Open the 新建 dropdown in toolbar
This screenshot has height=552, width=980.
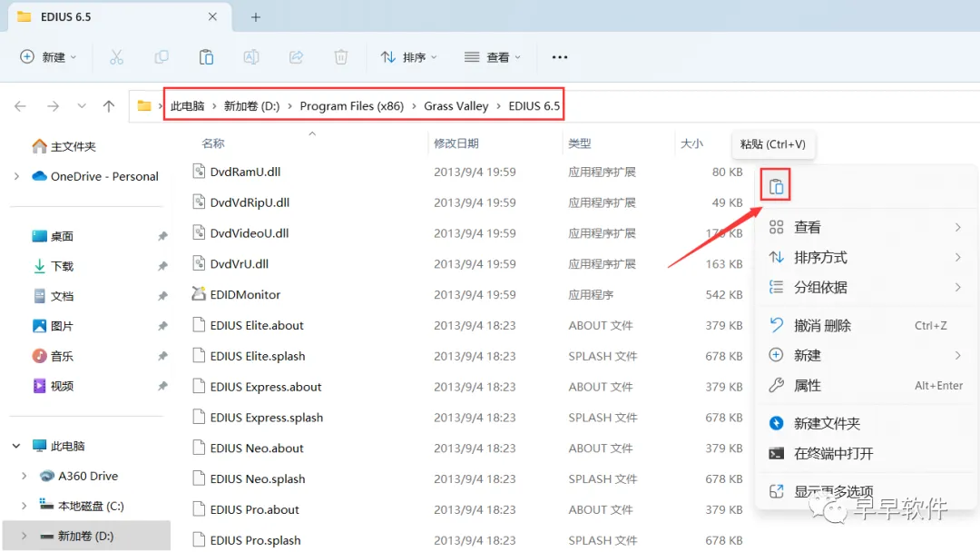48,57
